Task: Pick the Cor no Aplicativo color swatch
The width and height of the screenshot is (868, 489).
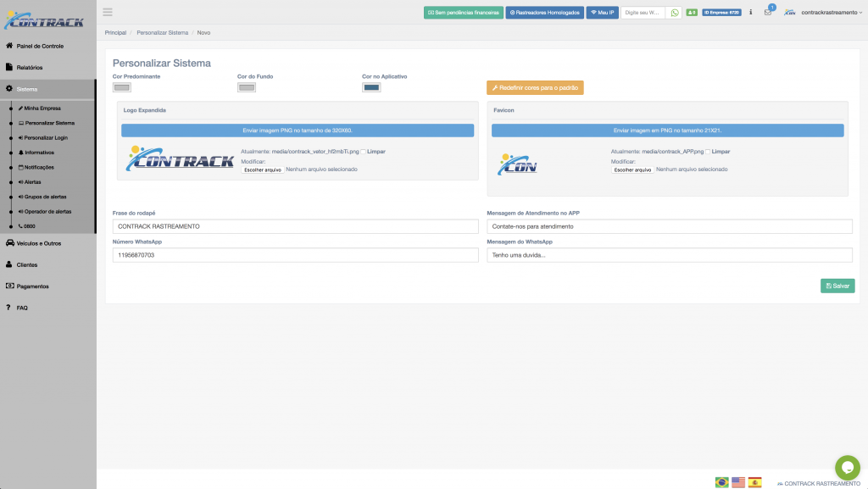Action: pyautogui.click(x=371, y=86)
